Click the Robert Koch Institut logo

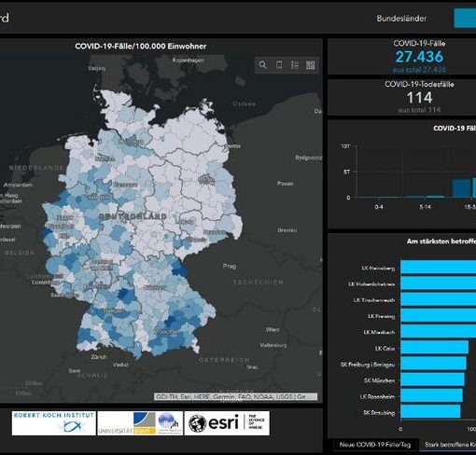53,423
